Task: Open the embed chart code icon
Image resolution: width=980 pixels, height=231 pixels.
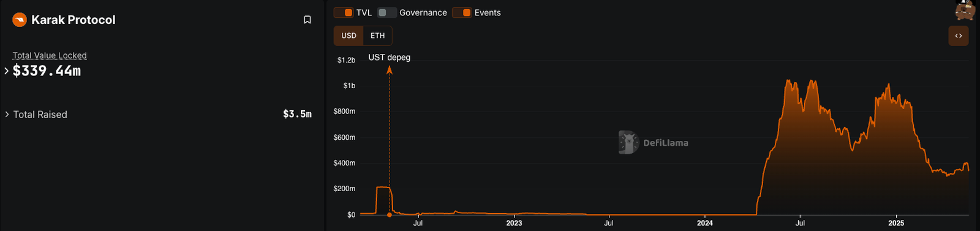Action: click(x=959, y=36)
